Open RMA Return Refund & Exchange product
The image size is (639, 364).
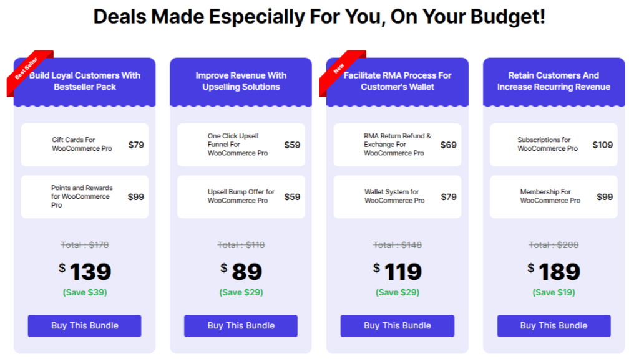(x=398, y=145)
